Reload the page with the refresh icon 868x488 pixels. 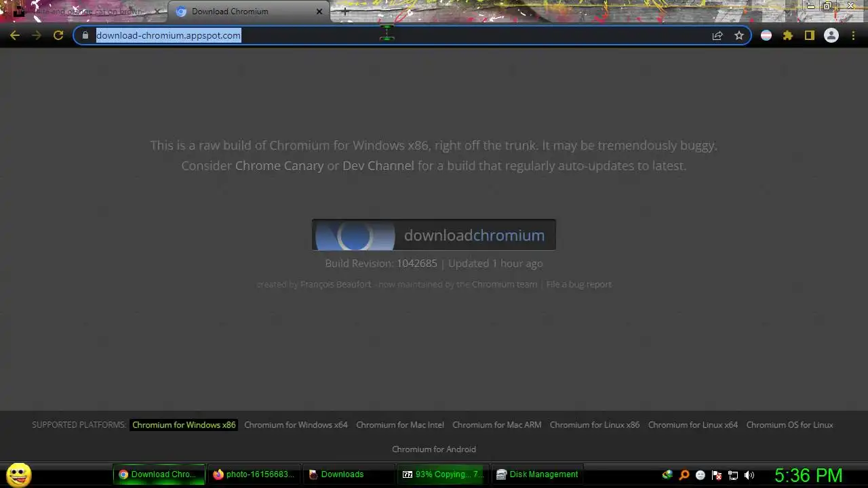(x=58, y=35)
